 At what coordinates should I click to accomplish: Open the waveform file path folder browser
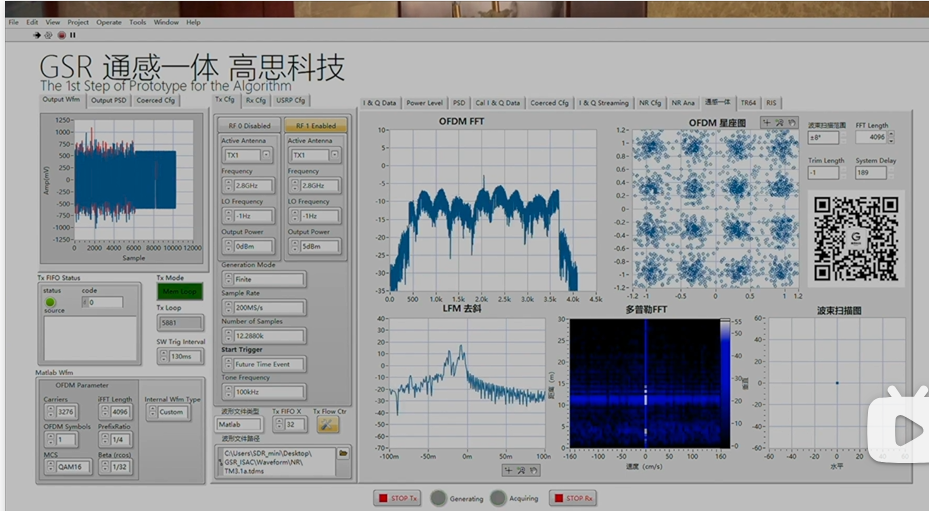(x=343, y=453)
